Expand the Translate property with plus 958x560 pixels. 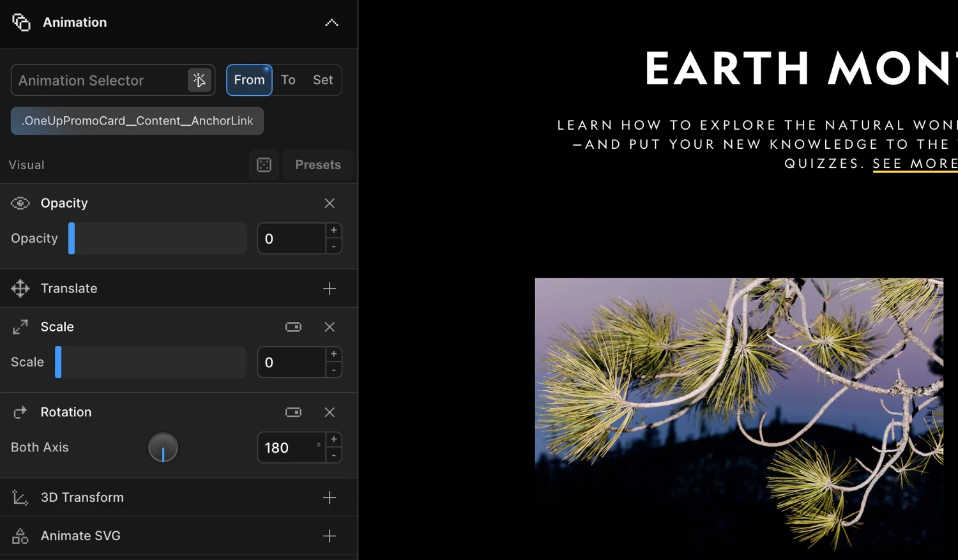330,289
